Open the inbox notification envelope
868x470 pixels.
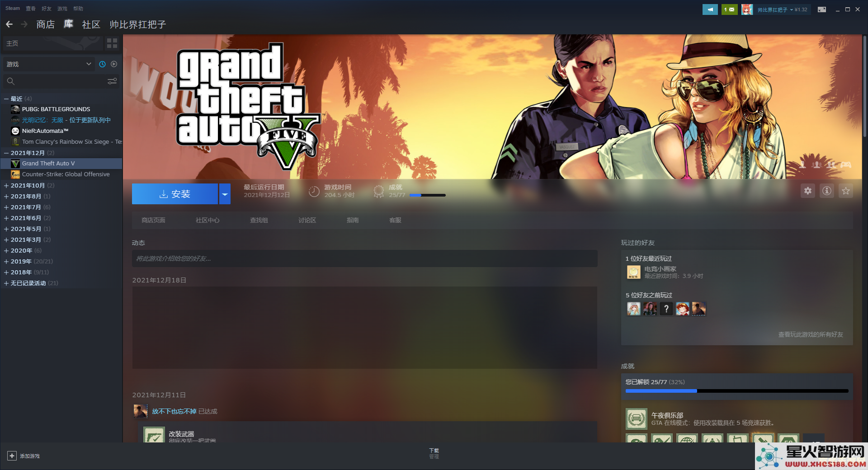click(729, 9)
